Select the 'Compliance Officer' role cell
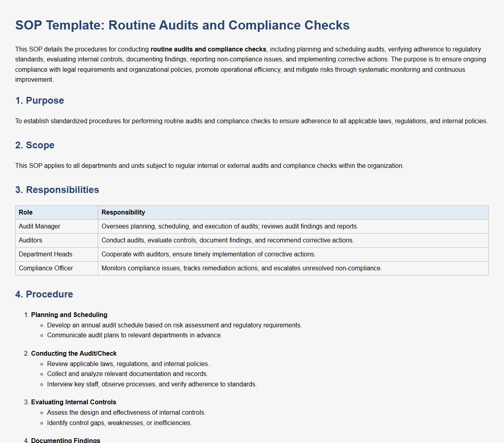504x443 pixels. 46,268
